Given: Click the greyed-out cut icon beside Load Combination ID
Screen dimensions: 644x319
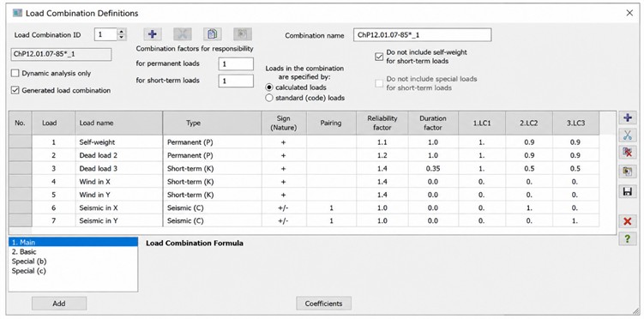Looking at the screenshot, I should point(183,34).
